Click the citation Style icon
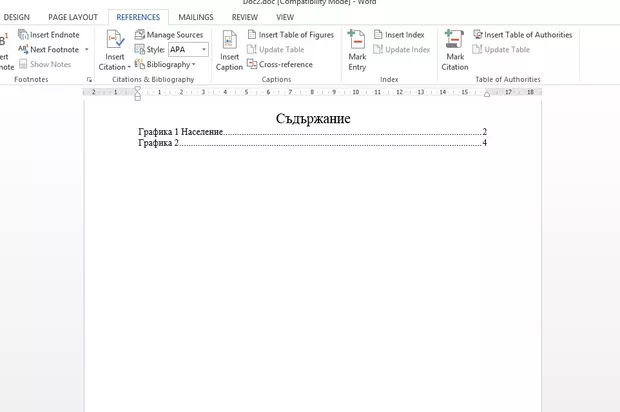This screenshot has height=412, width=620. [x=140, y=49]
